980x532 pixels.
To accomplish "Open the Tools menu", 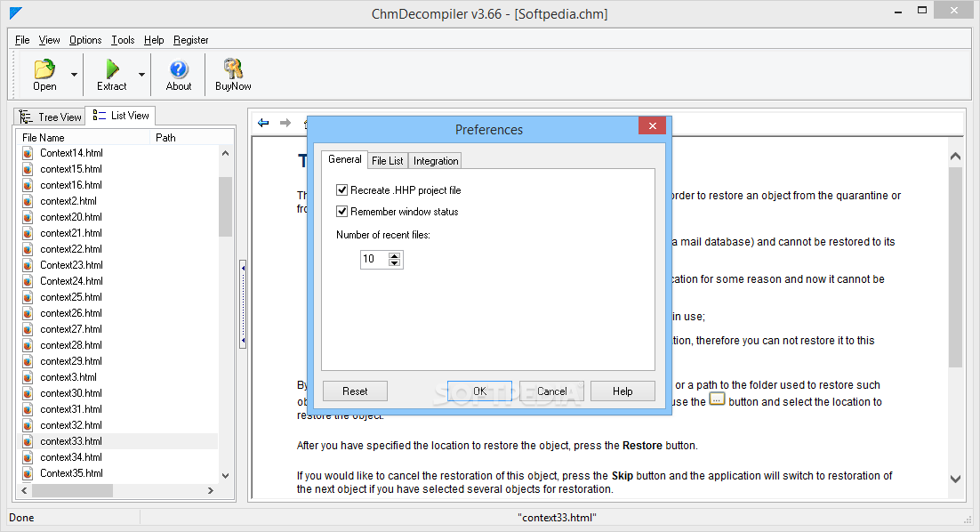I will coord(123,40).
